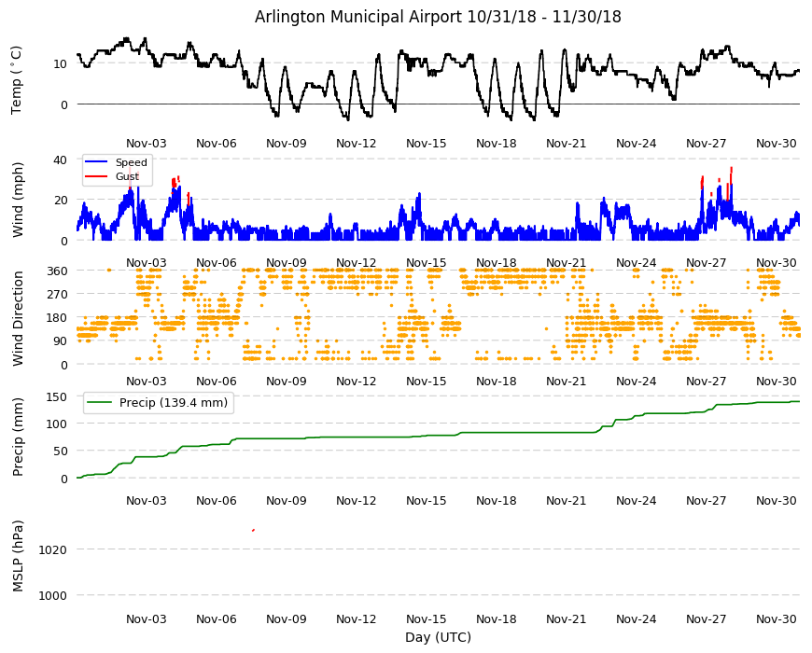Click the green Precip legend line swatch

100,403
